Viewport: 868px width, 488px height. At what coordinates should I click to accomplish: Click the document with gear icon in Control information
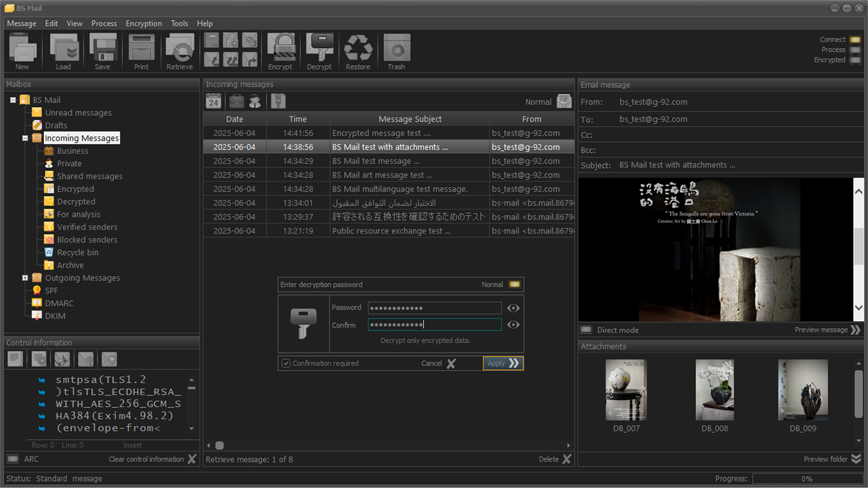click(39, 359)
